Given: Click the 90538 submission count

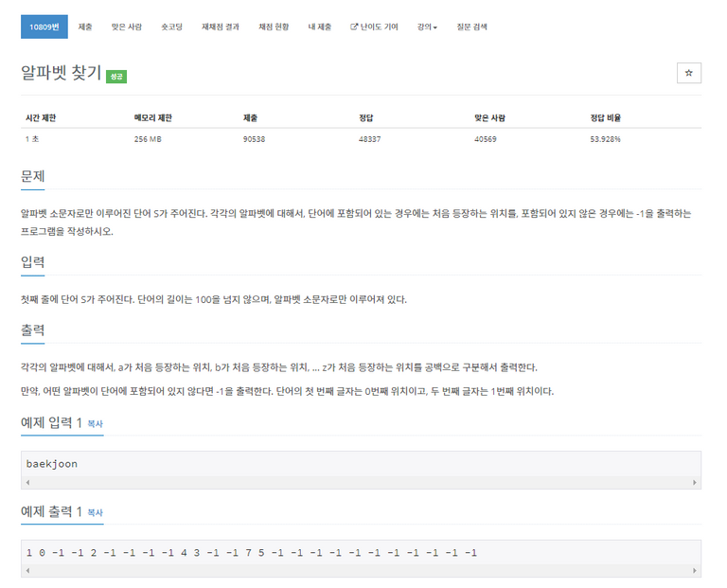Looking at the screenshot, I should [x=254, y=139].
